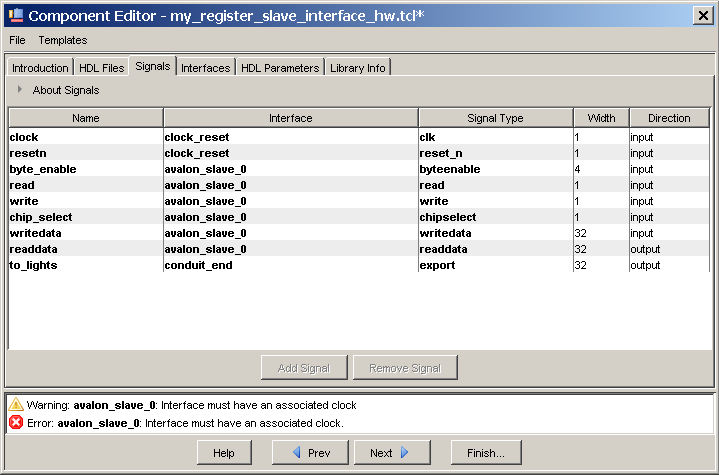Sort by the Name column header
This screenshot has height=475, width=719.
coord(86,118)
